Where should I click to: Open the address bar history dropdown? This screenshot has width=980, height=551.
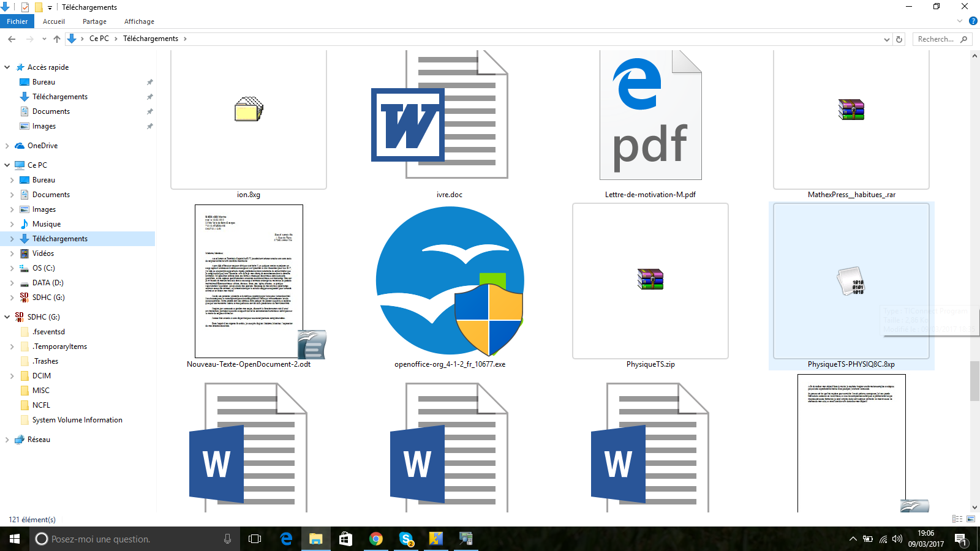(887, 39)
